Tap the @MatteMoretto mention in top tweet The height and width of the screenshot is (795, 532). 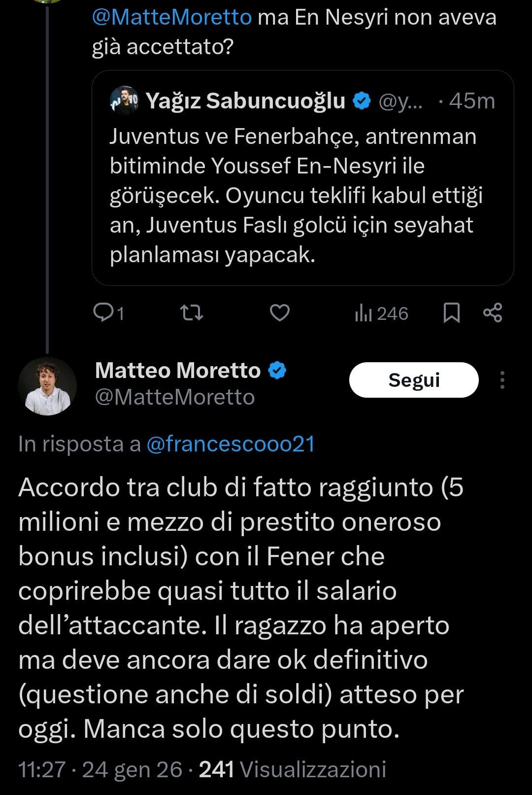point(172,17)
